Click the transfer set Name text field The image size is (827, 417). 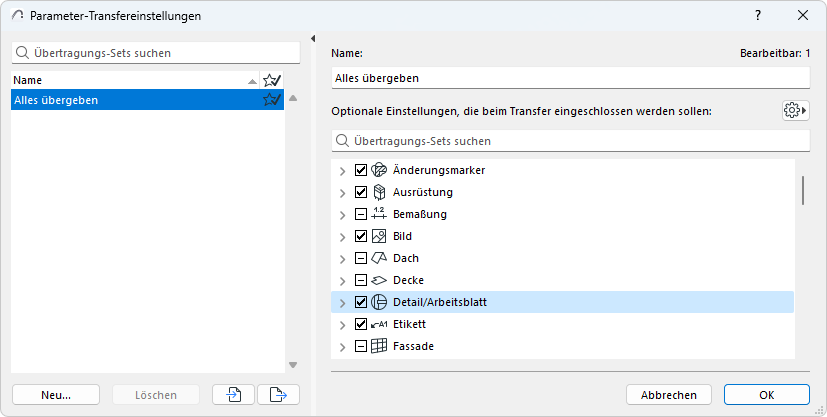click(x=570, y=78)
